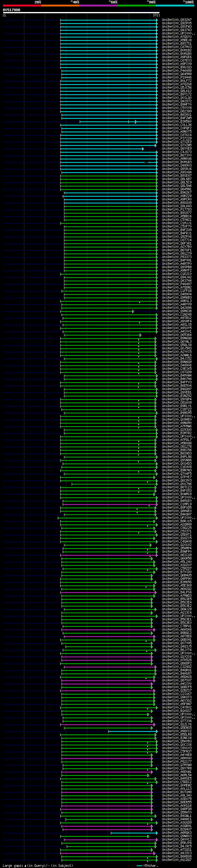
Task: Click the UniRef100_A8MQK3 label
Action: [177, 833]
